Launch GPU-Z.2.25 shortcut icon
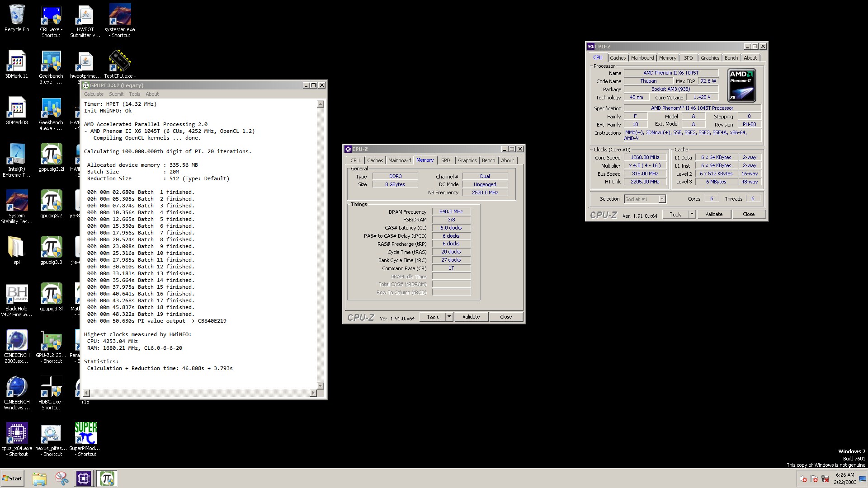 (x=51, y=346)
